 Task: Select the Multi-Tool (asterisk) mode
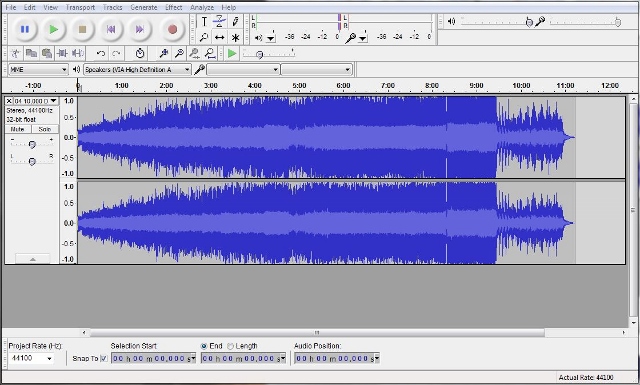coord(235,38)
